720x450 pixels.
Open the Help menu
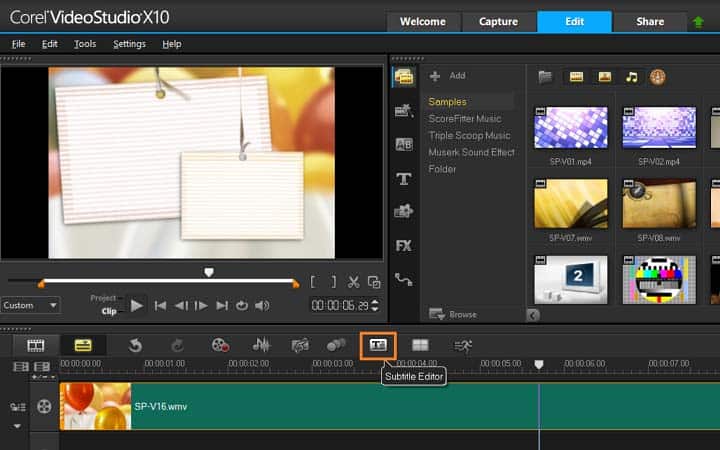tap(172, 44)
